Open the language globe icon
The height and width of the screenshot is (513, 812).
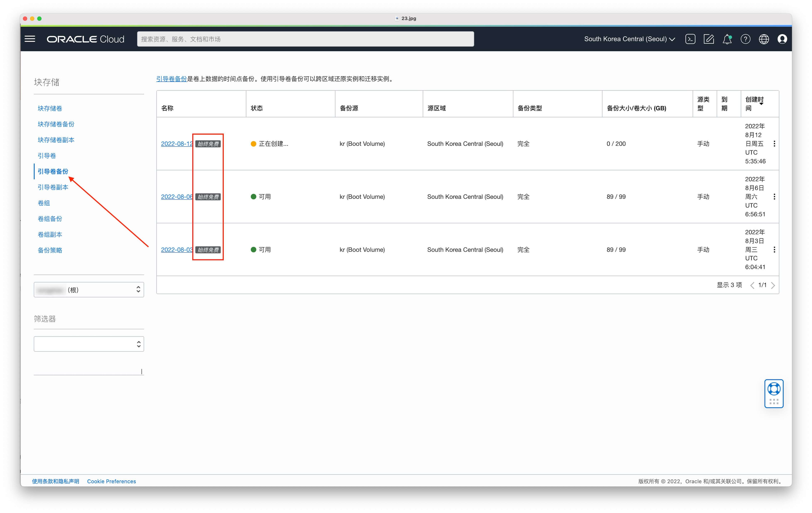pyautogui.click(x=764, y=39)
